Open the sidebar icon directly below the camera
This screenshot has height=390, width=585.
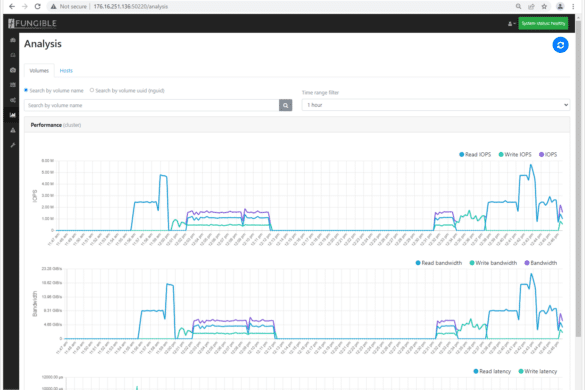point(13,85)
